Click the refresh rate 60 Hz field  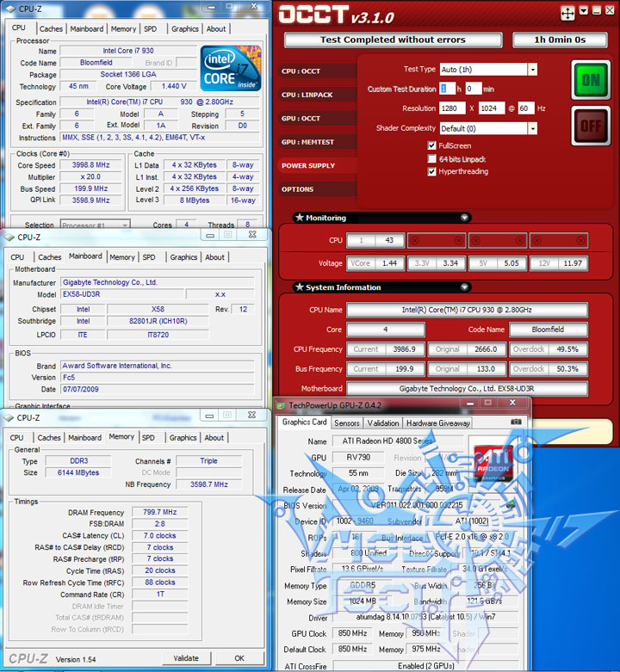[526, 108]
